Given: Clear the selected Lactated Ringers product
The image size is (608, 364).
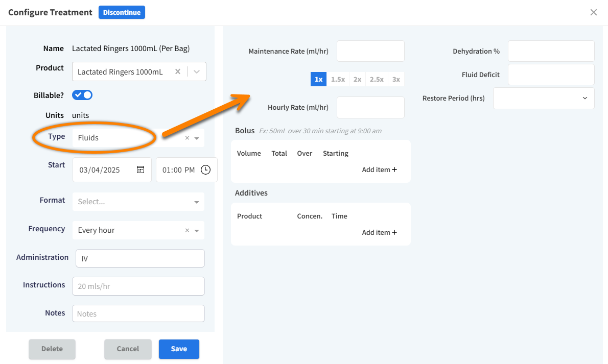Looking at the screenshot, I should [178, 72].
